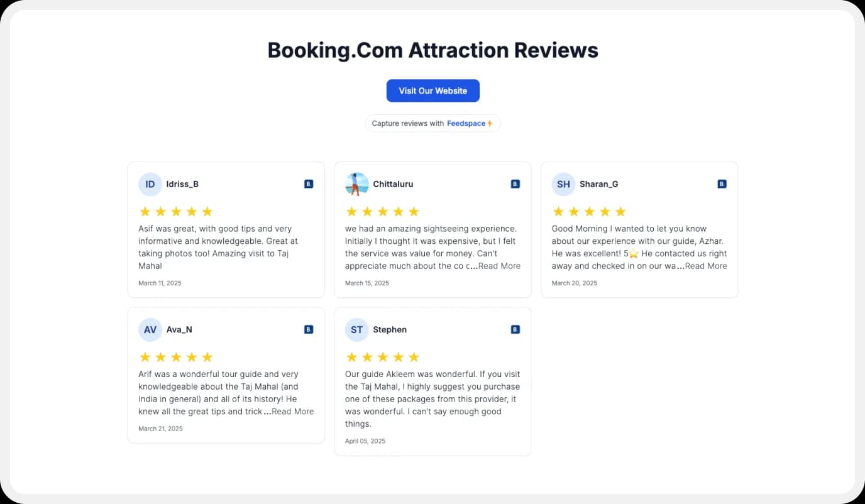
Task: Click Ava_N's AV avatar circle
Action: 150,329
